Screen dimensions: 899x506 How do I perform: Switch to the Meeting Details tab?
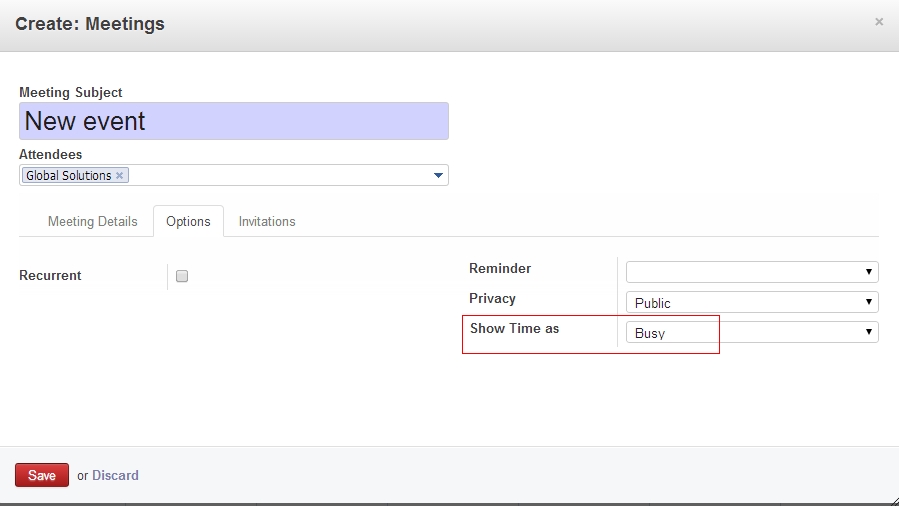pos(93,221)
